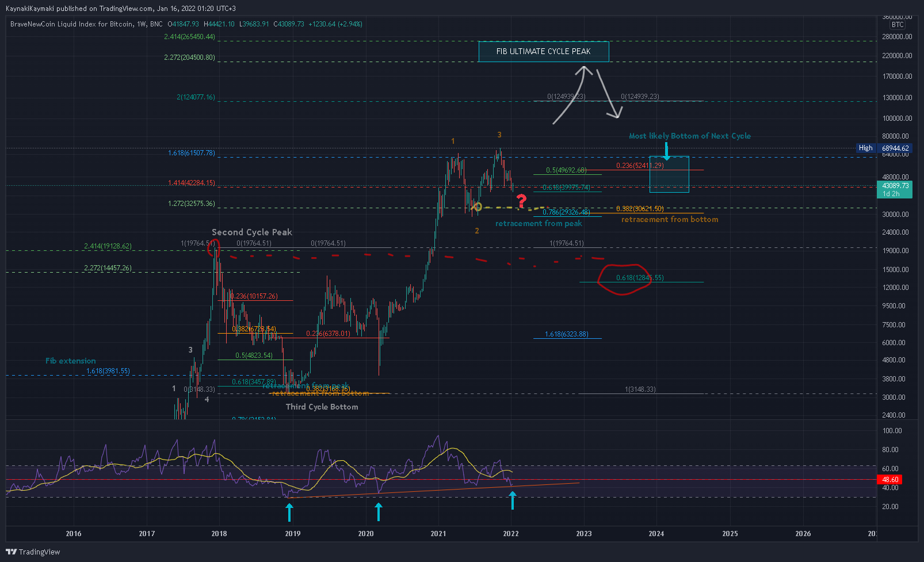Select the Third Cycle Bottom annotation

tap(322, 407)
